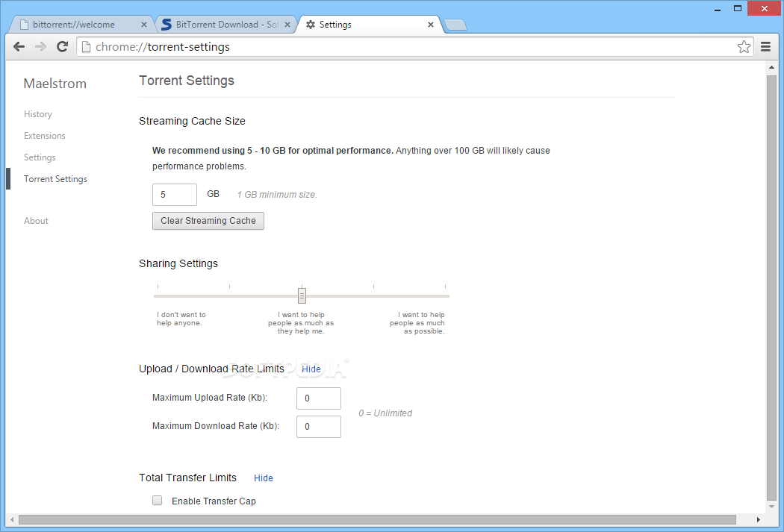Reload the torrent-settings page
The image size is (784, 532).
point(62,46)
